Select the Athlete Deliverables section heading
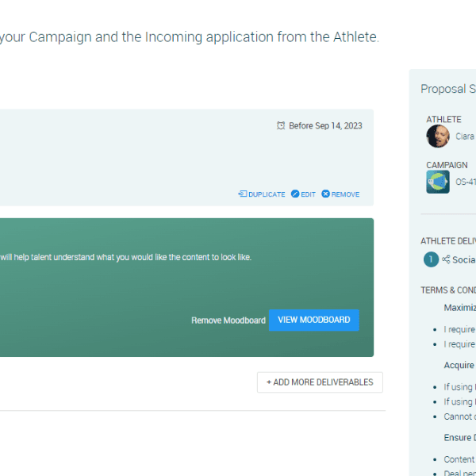The image size is (476, 476). (x=449, y=241)
